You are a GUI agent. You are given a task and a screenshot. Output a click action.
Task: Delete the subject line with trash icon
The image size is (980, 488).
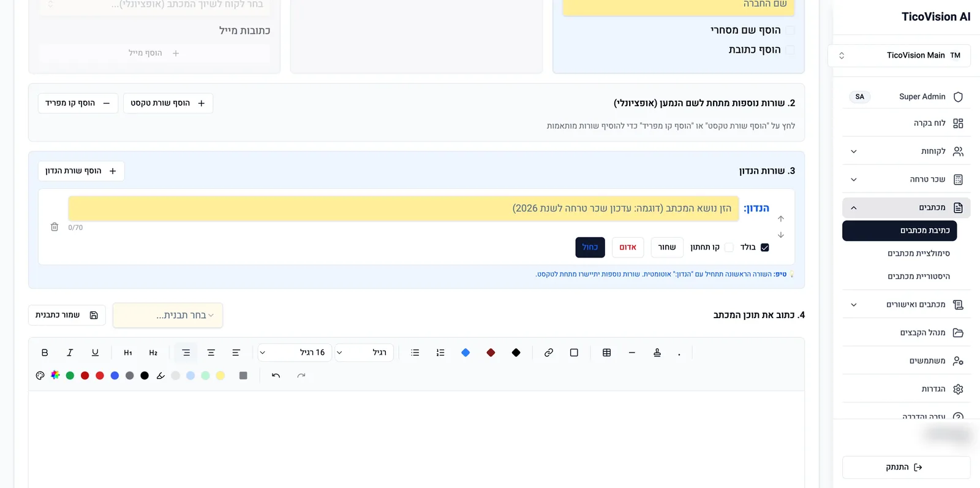[55, 227]
